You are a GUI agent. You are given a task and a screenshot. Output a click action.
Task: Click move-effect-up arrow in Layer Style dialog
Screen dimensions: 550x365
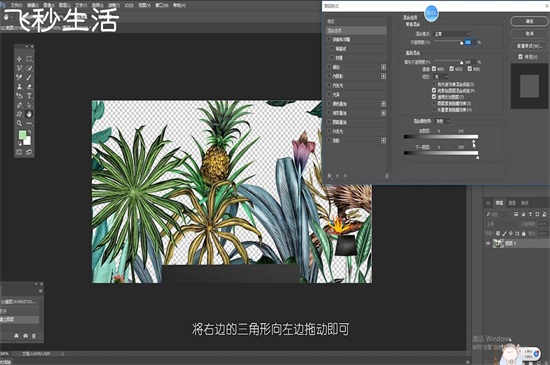click(x=337, y=176)
